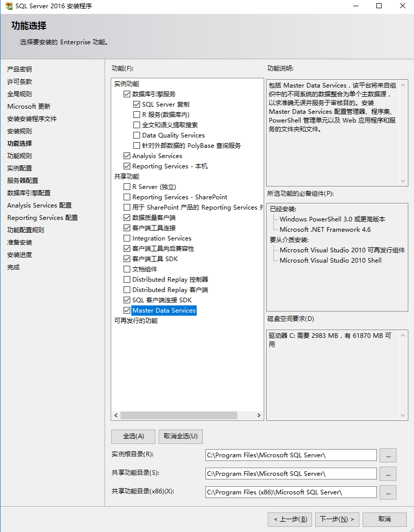Click 功能说明 box scroll down arrow
The image size is (414, 532).
(403, 181)
